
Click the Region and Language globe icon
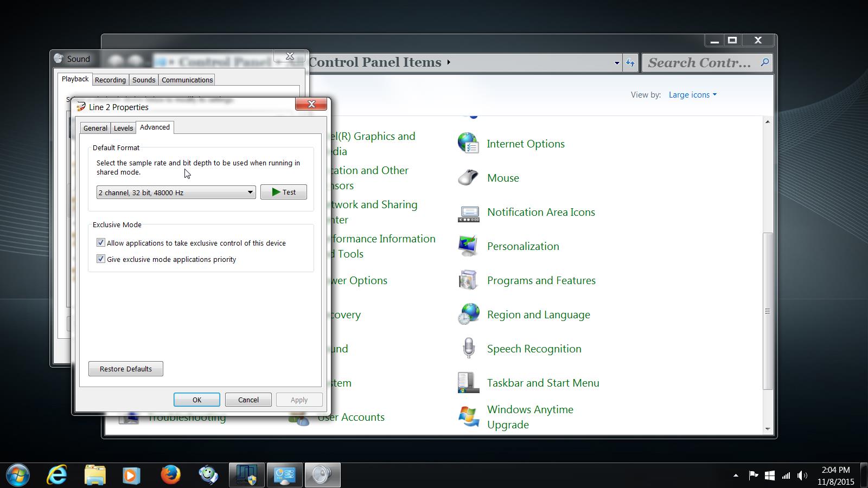coord(468,314)
